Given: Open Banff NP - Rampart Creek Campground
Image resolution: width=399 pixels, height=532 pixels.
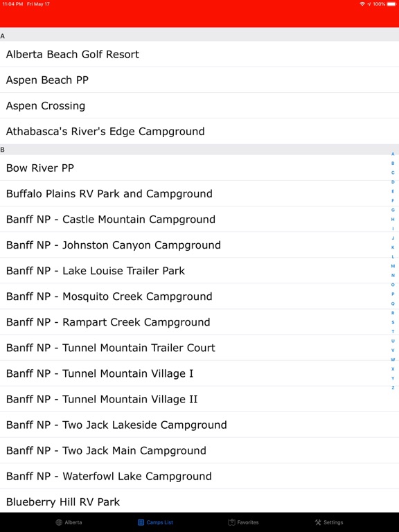Looking at the screenshot, I should click(x=199, y=322).
